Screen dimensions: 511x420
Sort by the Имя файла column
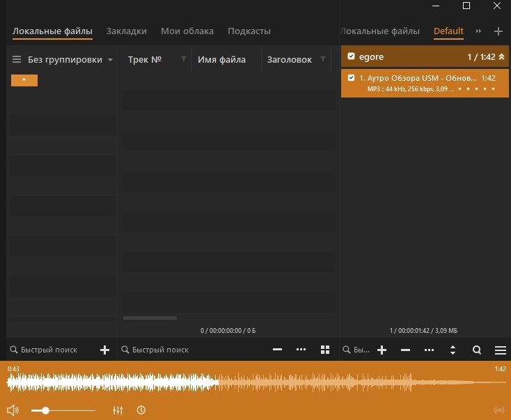click(221, 60)
